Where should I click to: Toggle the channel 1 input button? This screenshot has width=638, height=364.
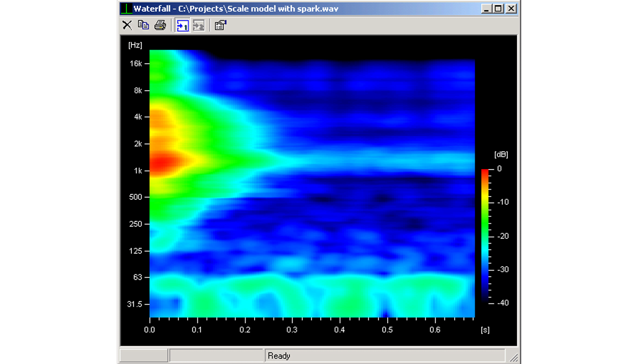coord(183,25)
